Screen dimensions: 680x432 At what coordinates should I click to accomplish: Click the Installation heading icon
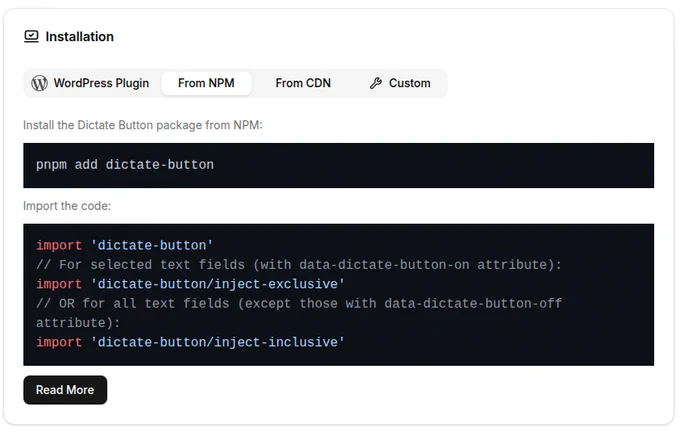click(31, 36)
